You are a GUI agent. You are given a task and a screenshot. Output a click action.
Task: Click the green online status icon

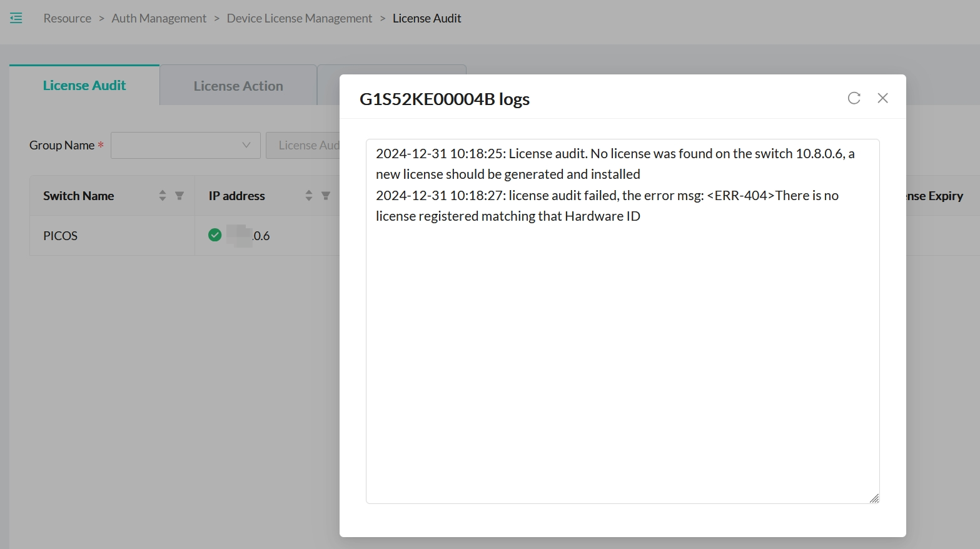pos(215,235)
